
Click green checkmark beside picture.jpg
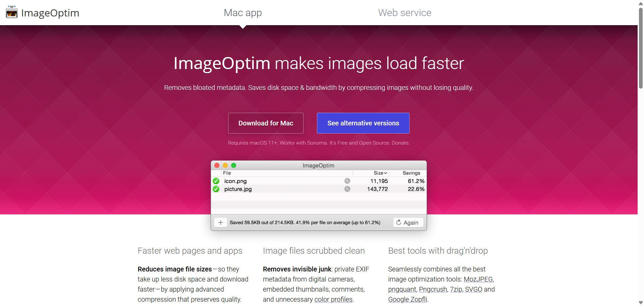[216, 189]
